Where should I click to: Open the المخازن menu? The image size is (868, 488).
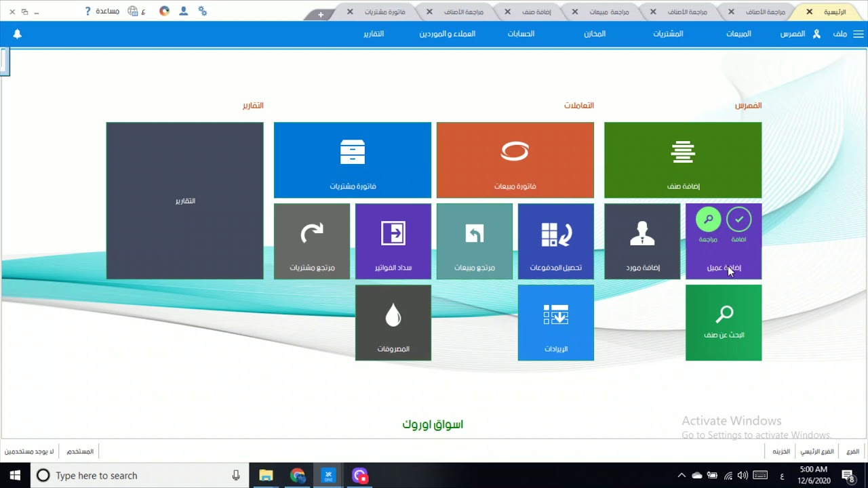click(x=595, y=34)
